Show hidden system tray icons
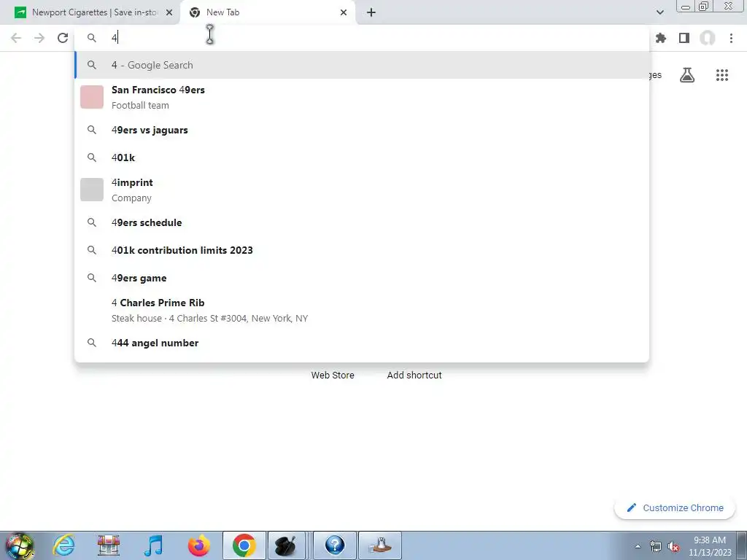 (638, 547)
